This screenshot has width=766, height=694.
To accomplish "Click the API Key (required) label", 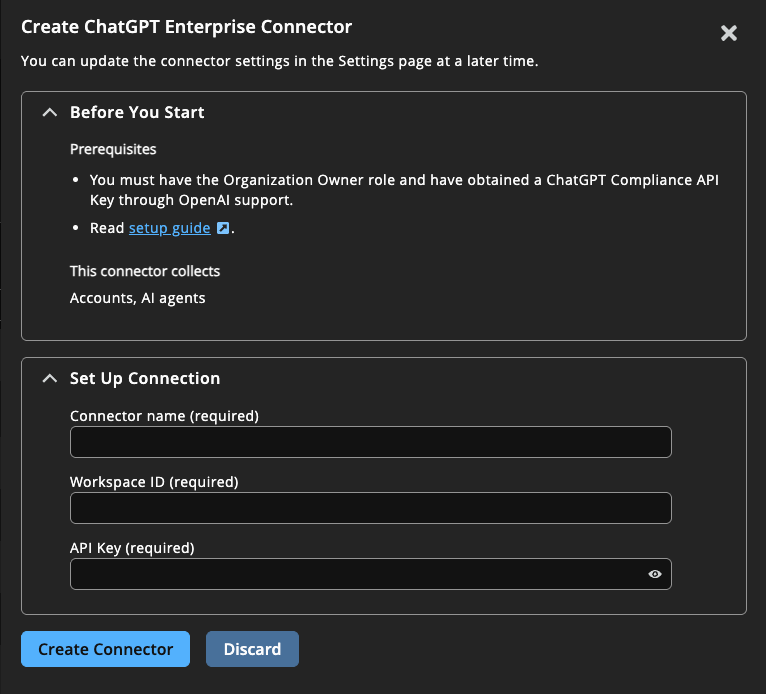I will pos(132,547).
